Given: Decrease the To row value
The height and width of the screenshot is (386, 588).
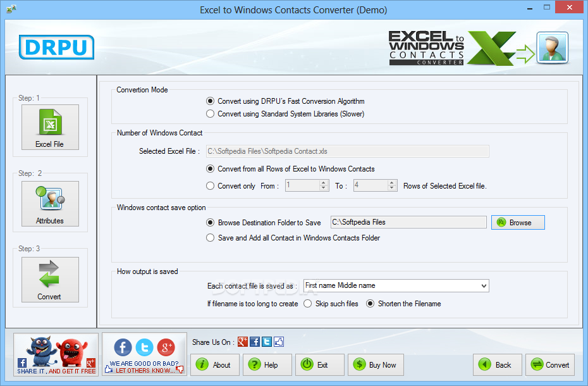Looking at the screenshot, I should click(392, 188).
